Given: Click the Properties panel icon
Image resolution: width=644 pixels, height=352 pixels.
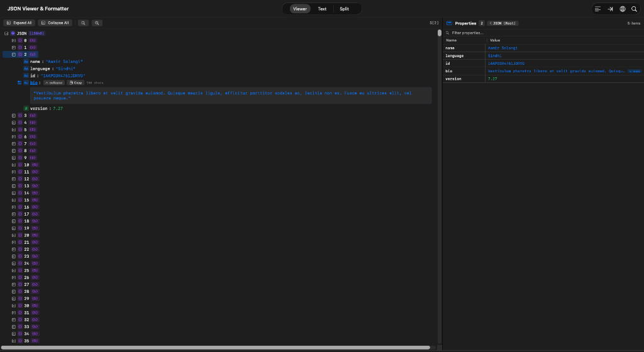Looking at the screenshot, I should pyautogui.click(x=449, y=23).
